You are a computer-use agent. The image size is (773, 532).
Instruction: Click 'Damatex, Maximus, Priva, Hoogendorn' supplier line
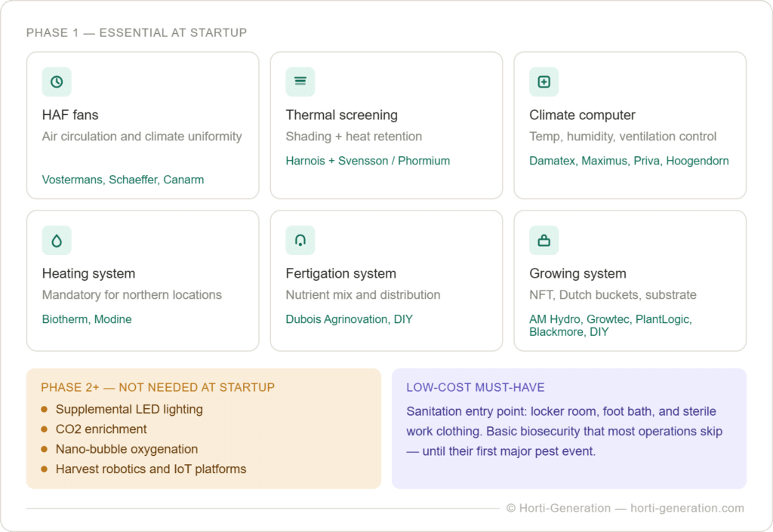pyautogui.click(x=629, y=161)
